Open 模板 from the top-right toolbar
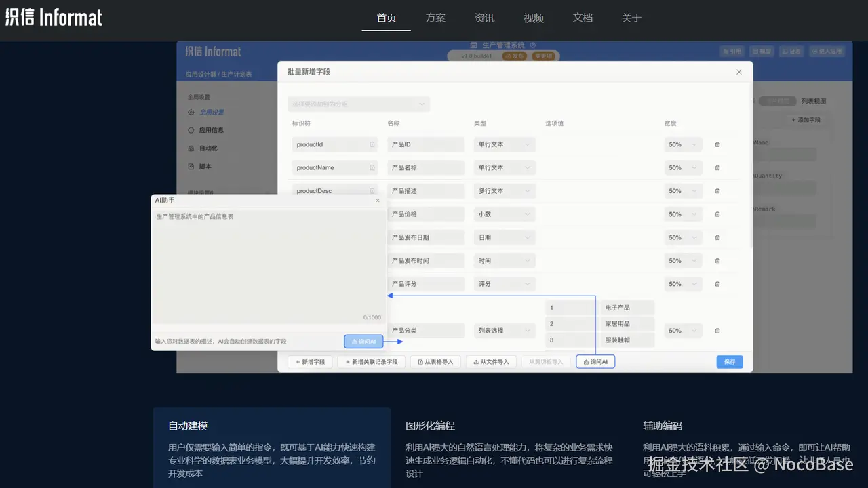Image resolution: width=868 pixels, height=488 pixels. [761, 51]
